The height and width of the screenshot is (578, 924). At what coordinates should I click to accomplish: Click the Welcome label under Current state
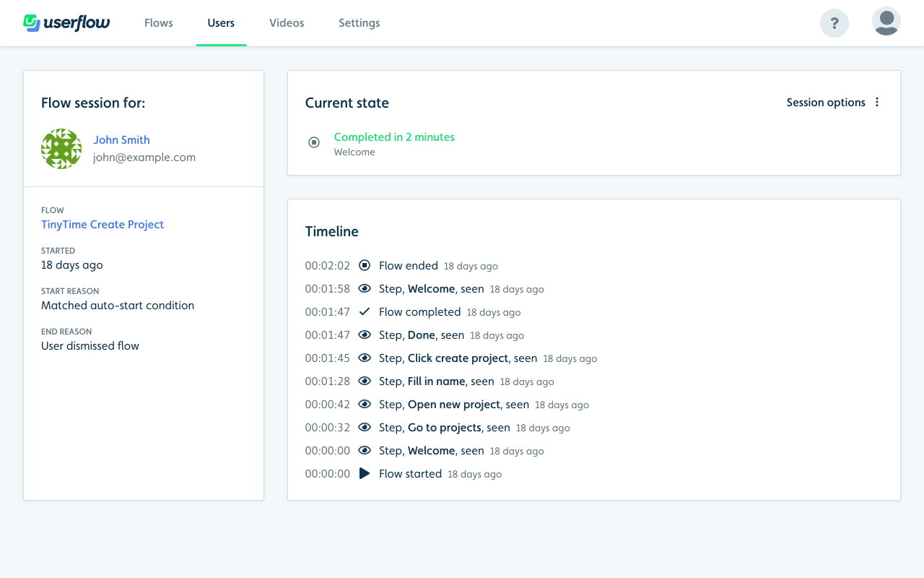pos(354,152)
